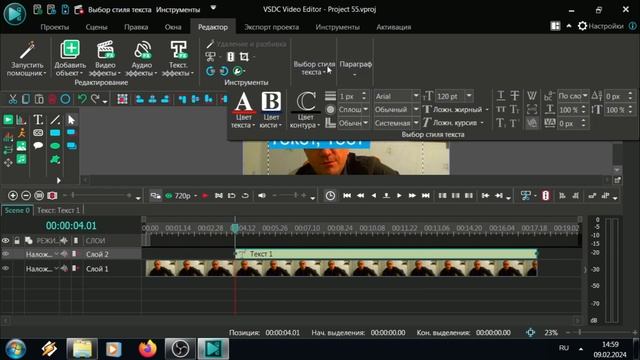Screen dimensions: 640x360
Task: Switch to the Текст: Текст 1 tab
Action: [x=58, y=210]
